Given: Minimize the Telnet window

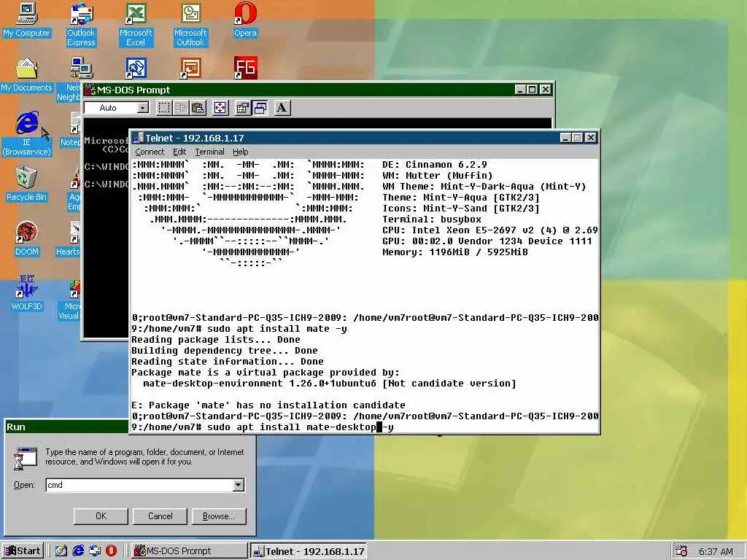Looking at the screenshot, I should tap(565, 138).
